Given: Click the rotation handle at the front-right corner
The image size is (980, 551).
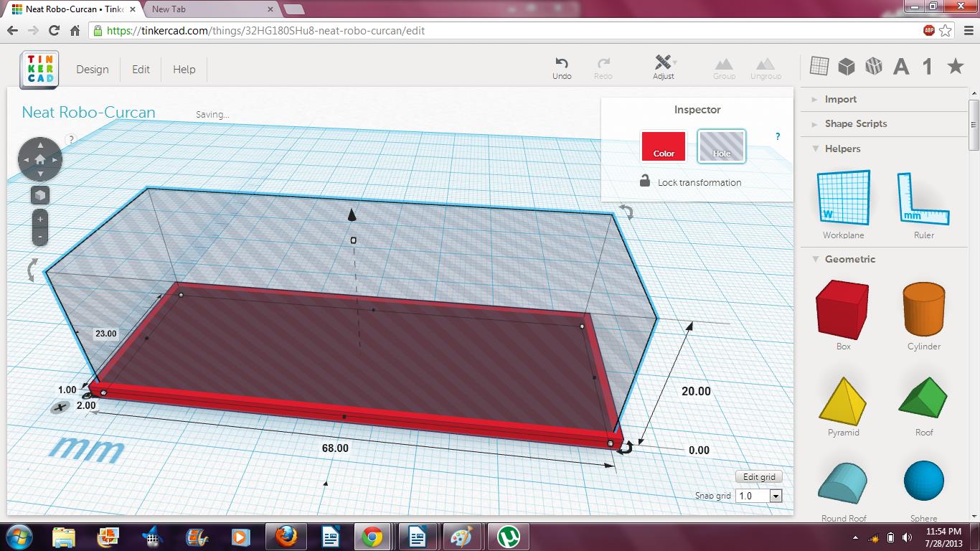Looking at the screenshot, I should (626, 448).
